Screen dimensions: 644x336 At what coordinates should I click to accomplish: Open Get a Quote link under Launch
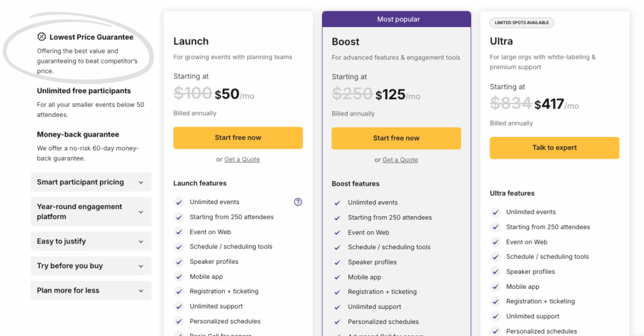(x=242, y=159)
